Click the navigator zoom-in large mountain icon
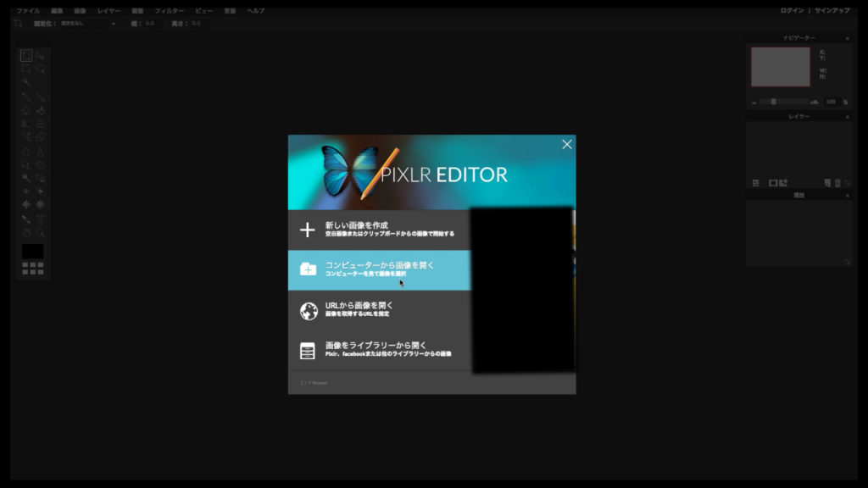Screen dimensions: 868x488 pyautogui.click(x=815, y=102)
